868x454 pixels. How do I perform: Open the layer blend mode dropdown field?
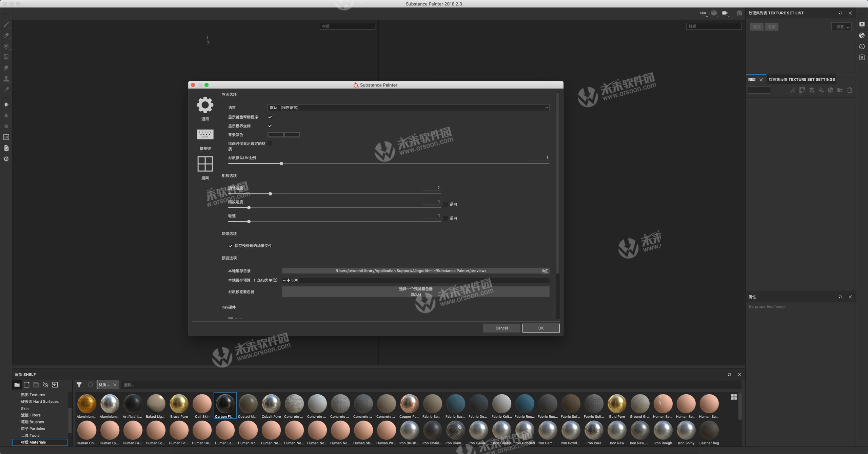pyautogui.click(x=759, y=90)
